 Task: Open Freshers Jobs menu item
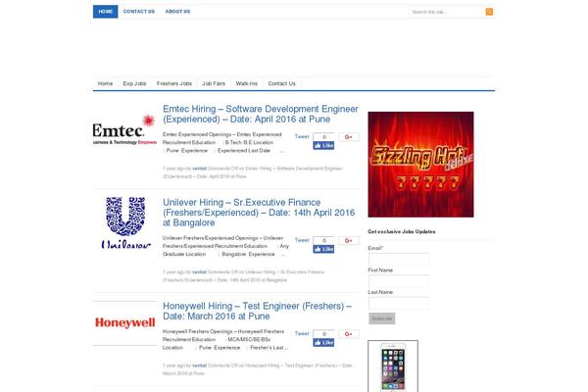coord(174,83)
